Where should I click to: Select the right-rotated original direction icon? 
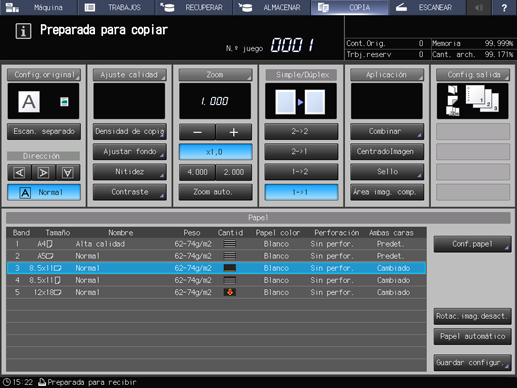coord(43,172)
